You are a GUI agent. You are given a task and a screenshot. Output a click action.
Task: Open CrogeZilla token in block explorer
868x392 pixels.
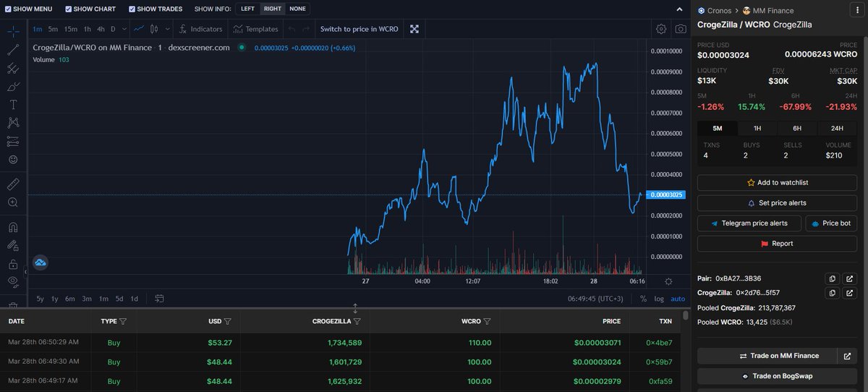pos(849,293)
